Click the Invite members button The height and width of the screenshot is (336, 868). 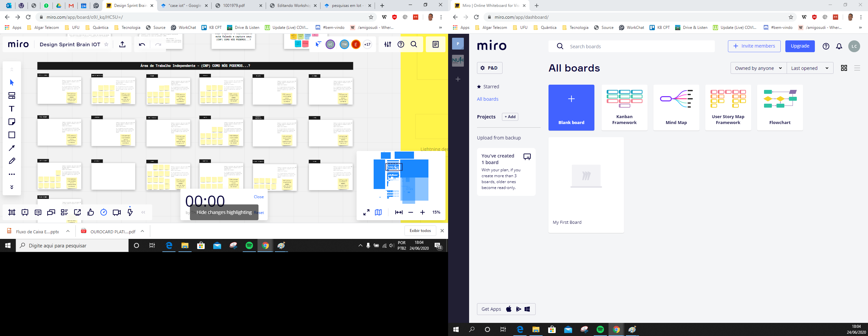[754, 46]
